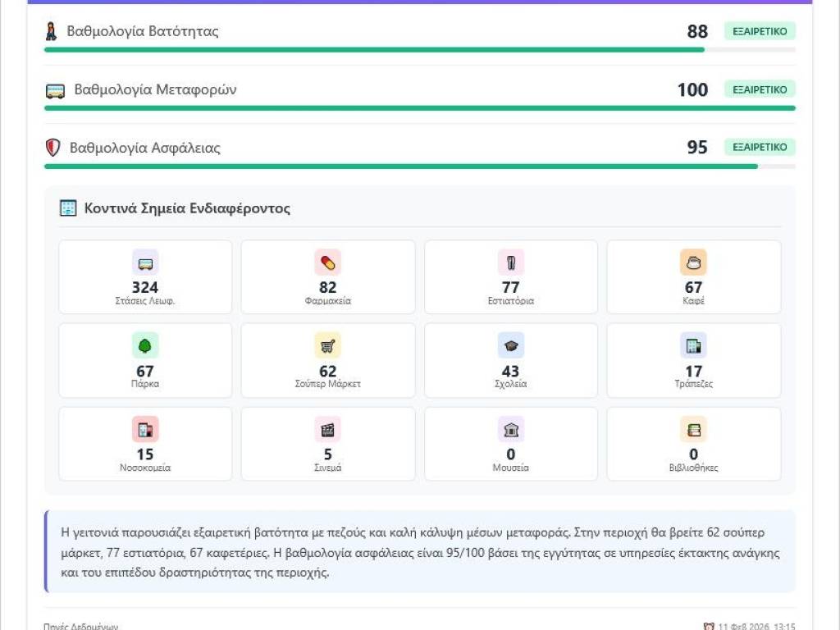Select the green tree parks icon

point(145,346)
